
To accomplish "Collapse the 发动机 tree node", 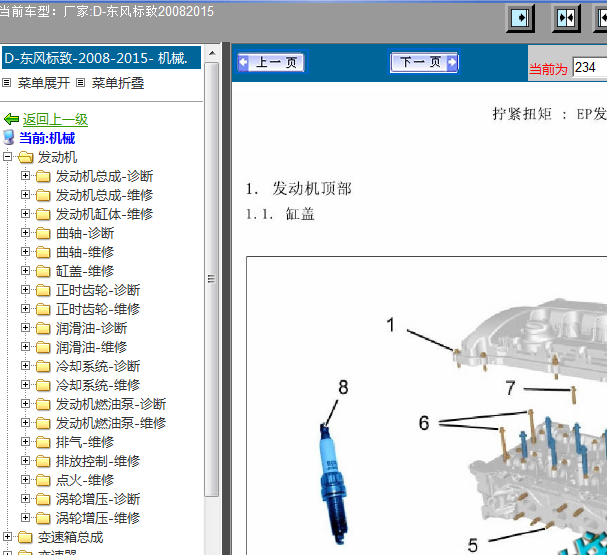I will pos(7,157).
